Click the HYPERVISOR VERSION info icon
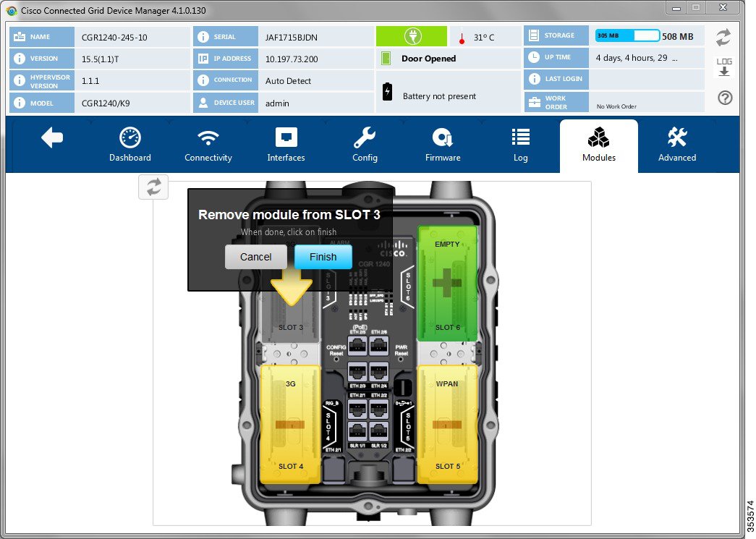Screen dimensions: 756x539 coord(20,80)
